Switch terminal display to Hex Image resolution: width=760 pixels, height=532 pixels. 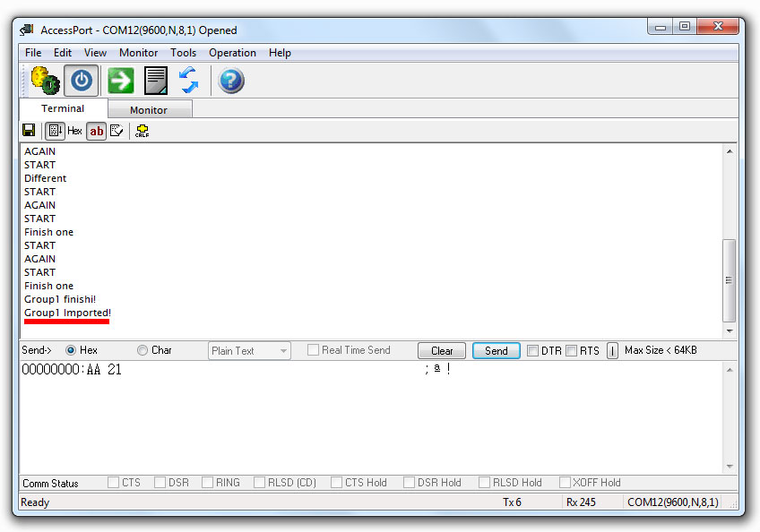(x=74, y=131)
